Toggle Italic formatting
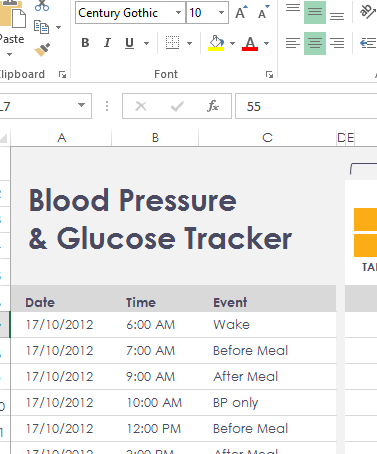The height and width of the screenshot is (454, 377). (x=107, y=43)
